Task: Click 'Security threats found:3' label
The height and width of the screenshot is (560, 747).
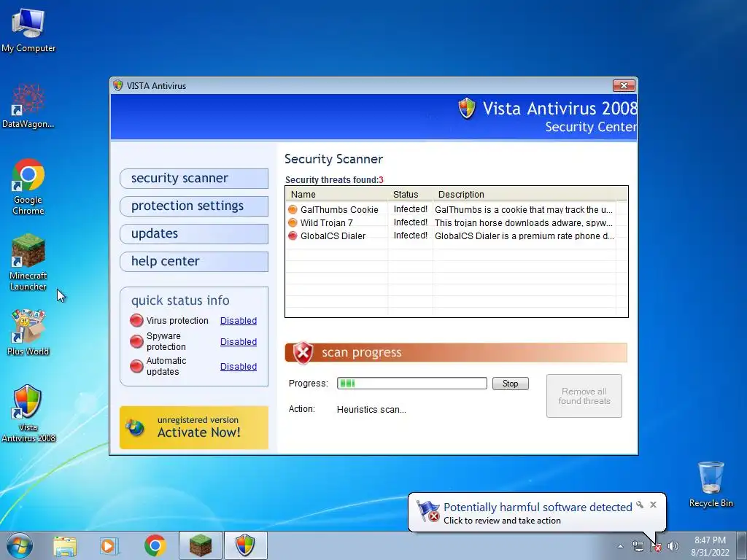Action: click(x=334, y=180)
